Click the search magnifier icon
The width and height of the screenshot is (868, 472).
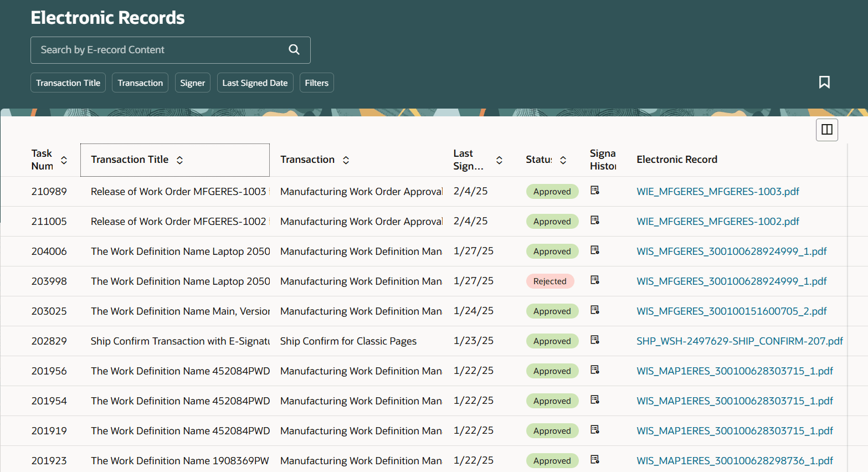[294, 49]
